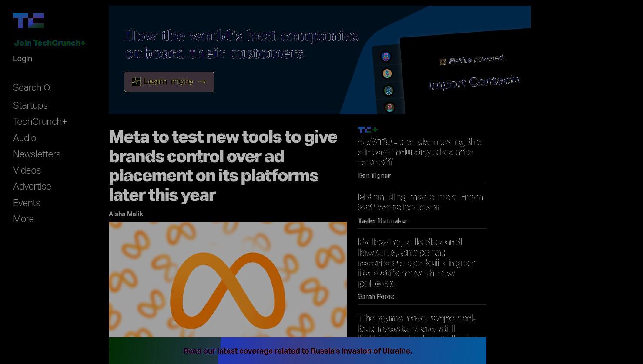This screenshot has width=643, height=364.
Task: Open the Elden Ring FromSoftware article
Action: [421, 202]
